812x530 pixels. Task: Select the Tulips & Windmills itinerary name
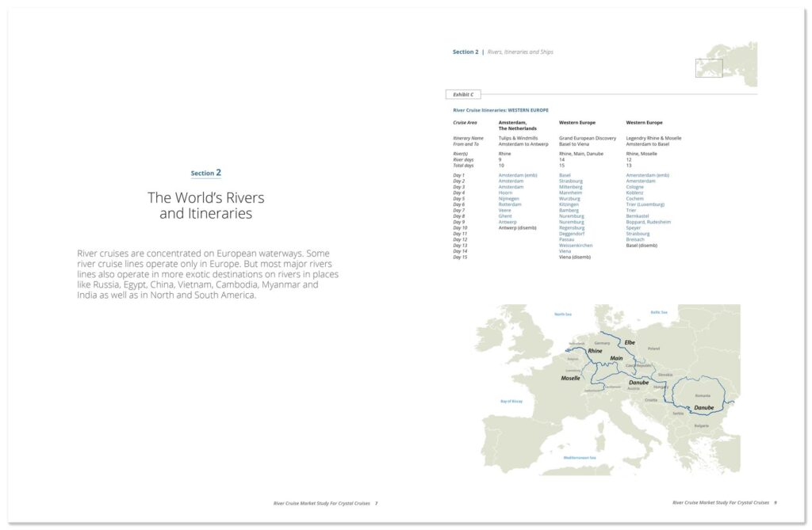pos(518,137)
